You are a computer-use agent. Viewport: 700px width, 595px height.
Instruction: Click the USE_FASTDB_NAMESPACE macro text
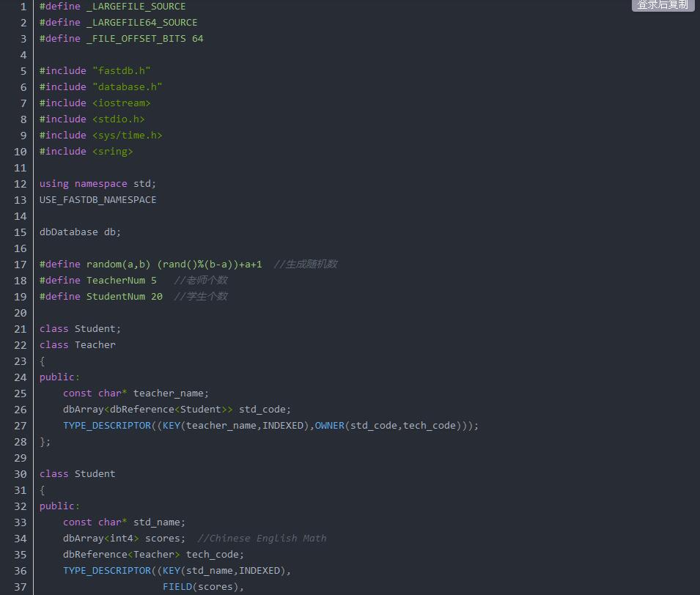[97, 200]
